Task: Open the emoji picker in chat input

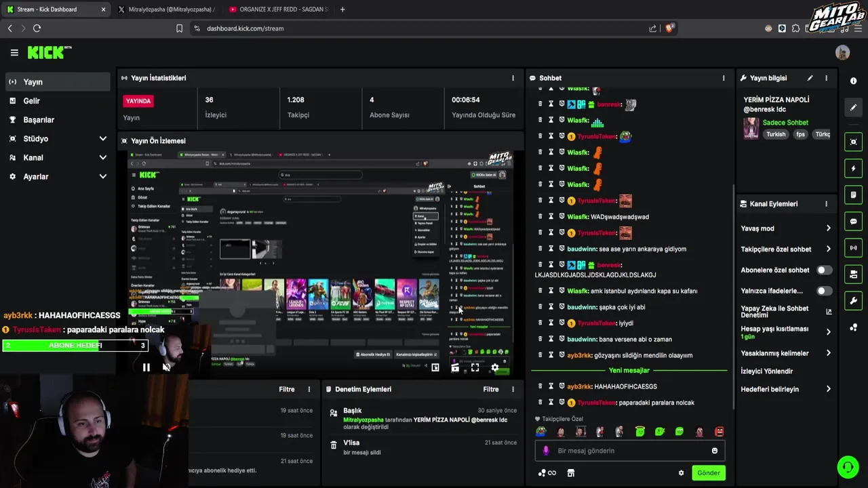Action: [715, 451]
